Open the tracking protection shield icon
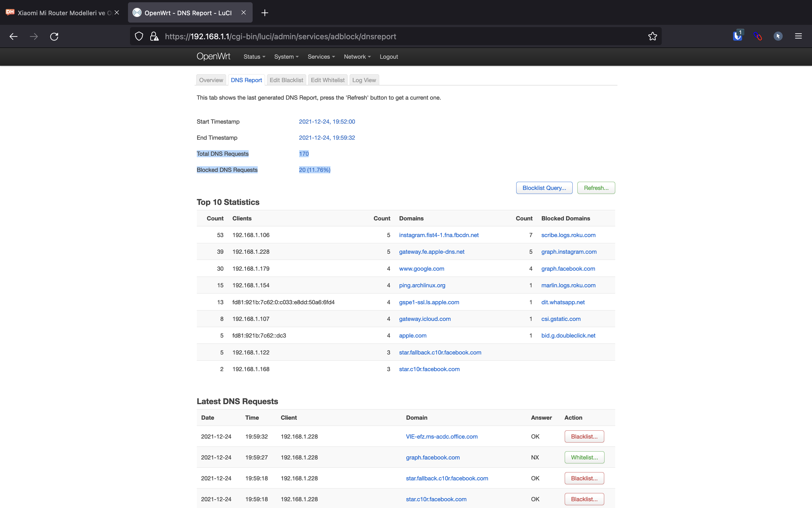 tap(139, 36)
